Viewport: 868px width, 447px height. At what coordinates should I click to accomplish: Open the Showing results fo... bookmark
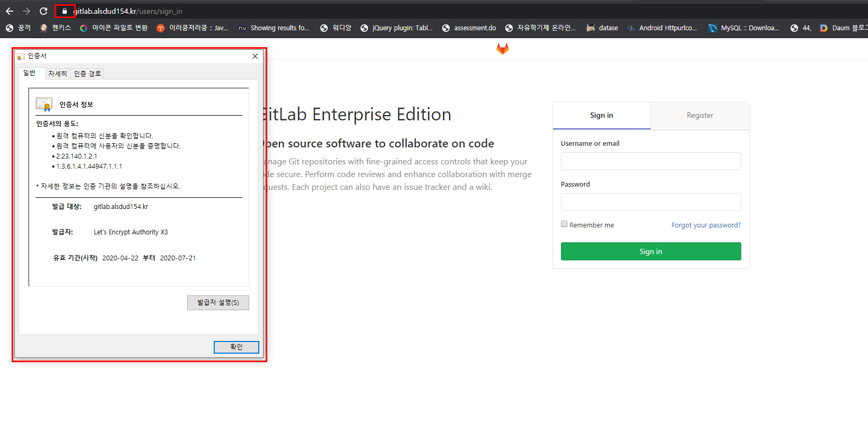[274, 28]
